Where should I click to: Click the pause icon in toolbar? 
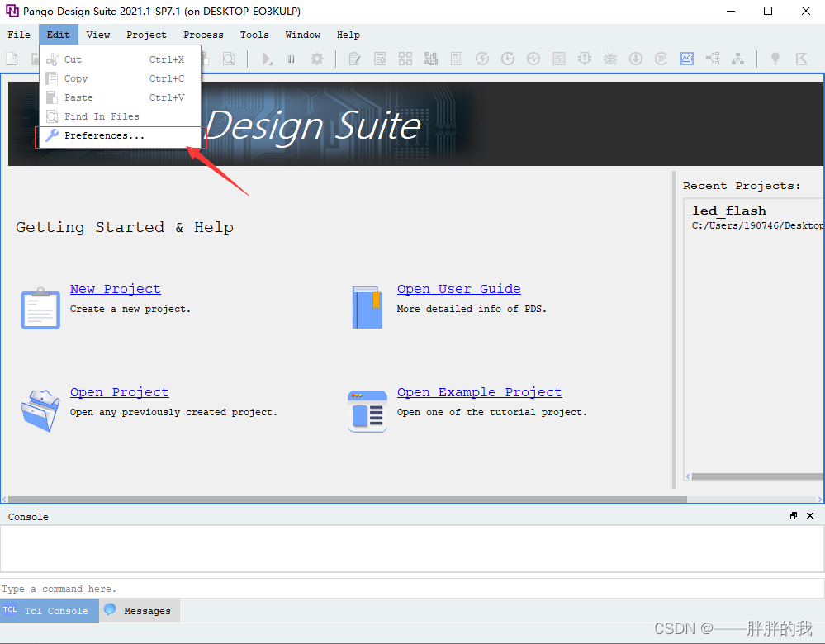pyautogui.click(x=291, y=59)
